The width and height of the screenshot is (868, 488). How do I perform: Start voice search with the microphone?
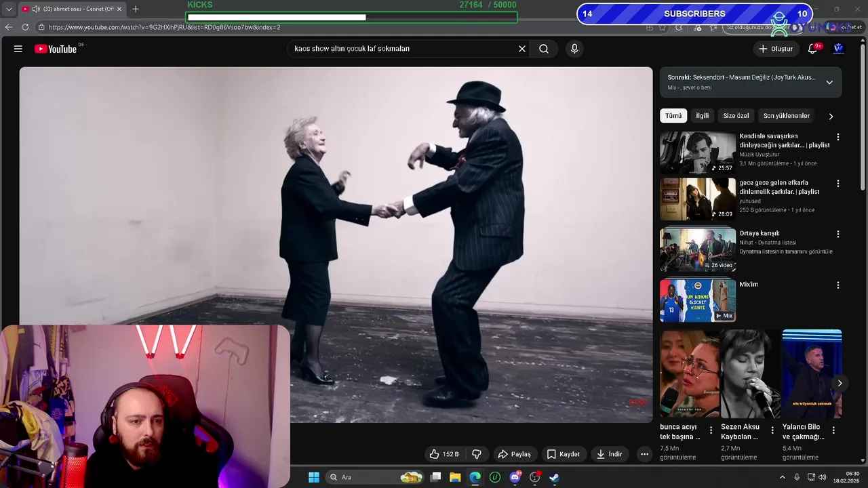click(574, 49)
